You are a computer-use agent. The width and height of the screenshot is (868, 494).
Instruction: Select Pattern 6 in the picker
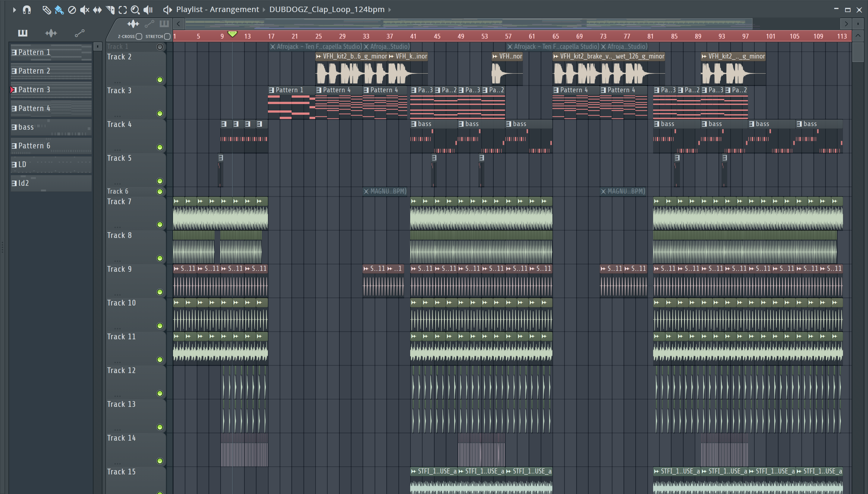(x=51, y=146)
